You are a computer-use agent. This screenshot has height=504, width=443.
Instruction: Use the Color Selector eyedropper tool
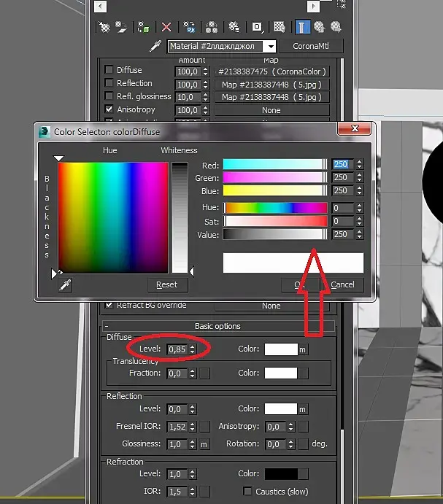[65, 284]
